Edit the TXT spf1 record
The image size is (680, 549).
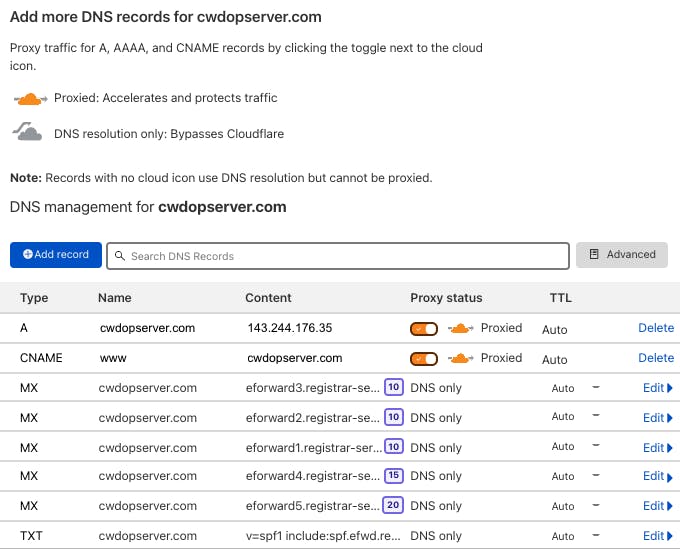(x=657, y=536)
